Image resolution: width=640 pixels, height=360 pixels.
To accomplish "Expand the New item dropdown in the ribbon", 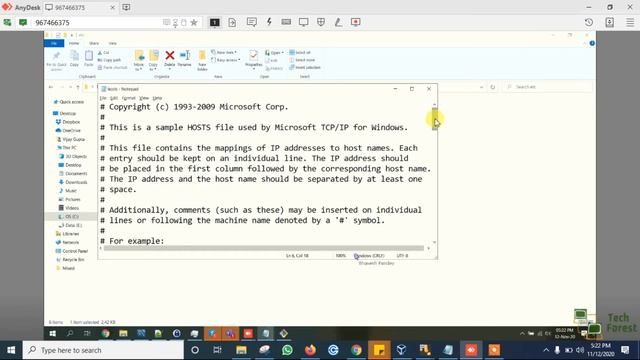I will (224, 52).
